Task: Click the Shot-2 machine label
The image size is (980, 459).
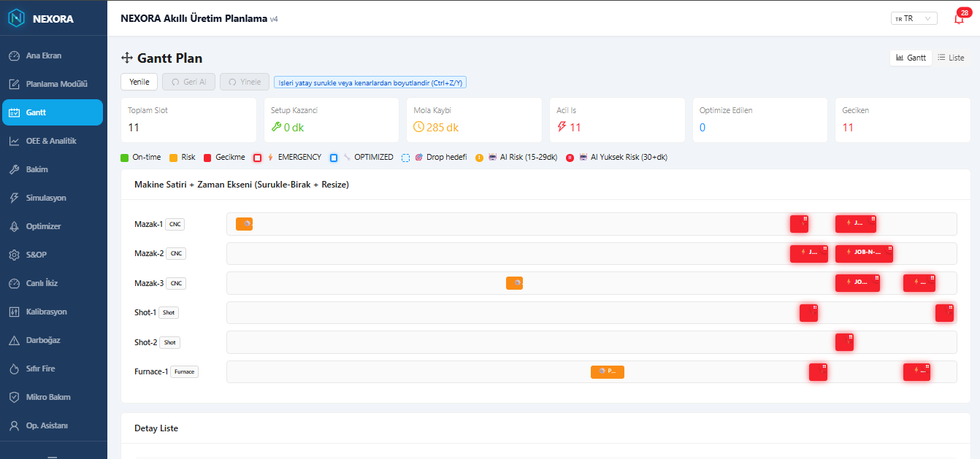Action: (146, 342)
